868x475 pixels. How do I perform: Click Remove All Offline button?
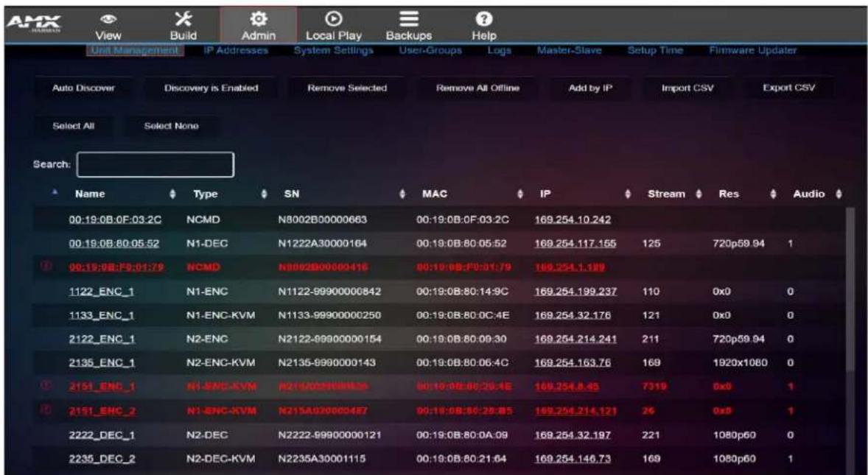[477, 88]
